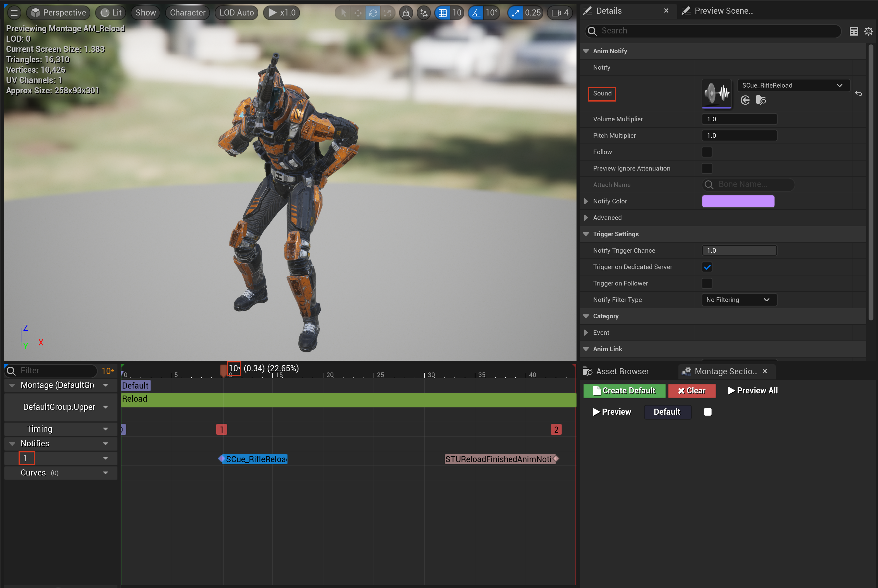The image size is (878, 588).
Task: Activate the Translate gizmo tool
Action: 358,13
